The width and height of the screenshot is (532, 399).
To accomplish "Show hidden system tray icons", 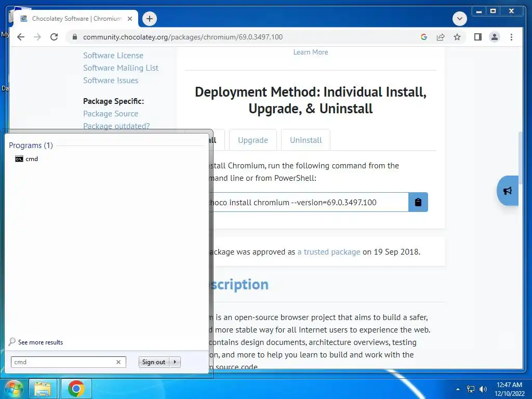I will click(x=458, y=389).
